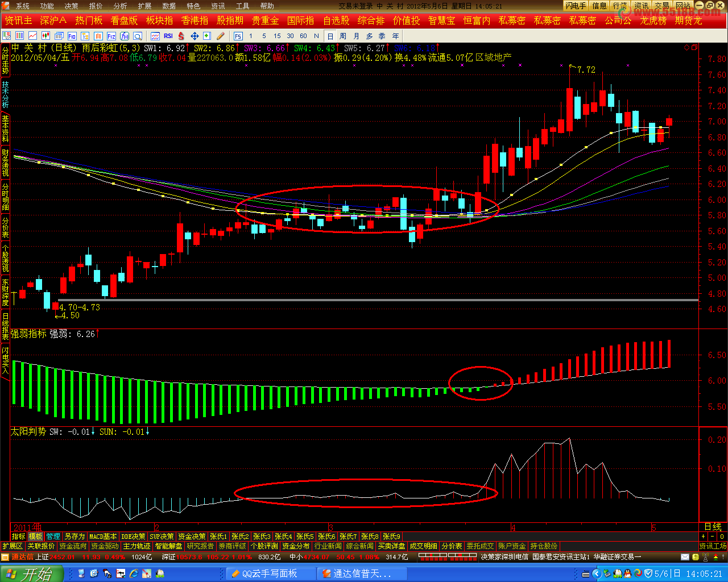This screenshot has height=582, width=728.
Task: Select the 5 minute period
Action: [x=264, y=36]
